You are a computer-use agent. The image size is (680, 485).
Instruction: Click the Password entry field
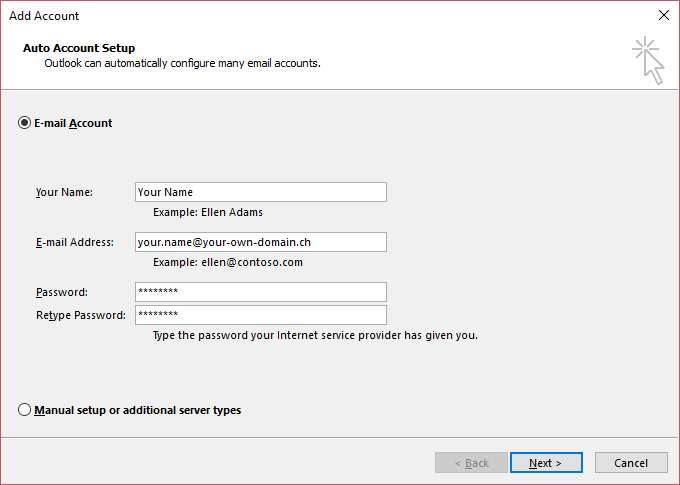click(261, 292)
